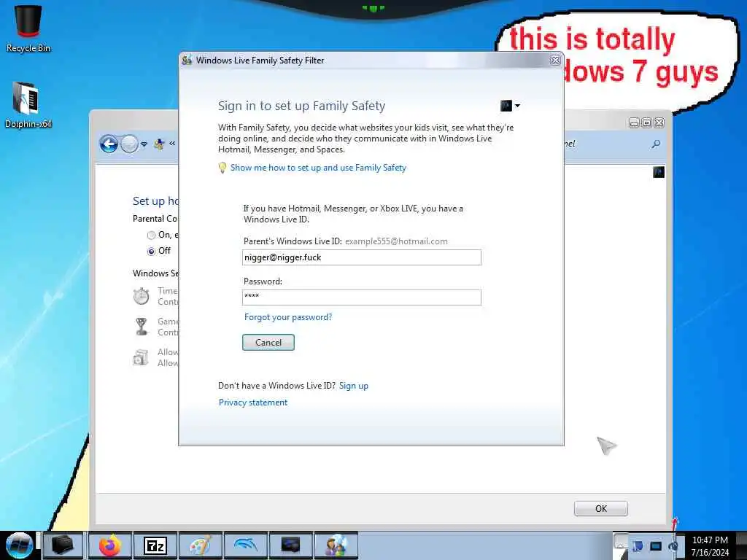Click the example555@hotmail.com hint text

(x=396, y=241)
